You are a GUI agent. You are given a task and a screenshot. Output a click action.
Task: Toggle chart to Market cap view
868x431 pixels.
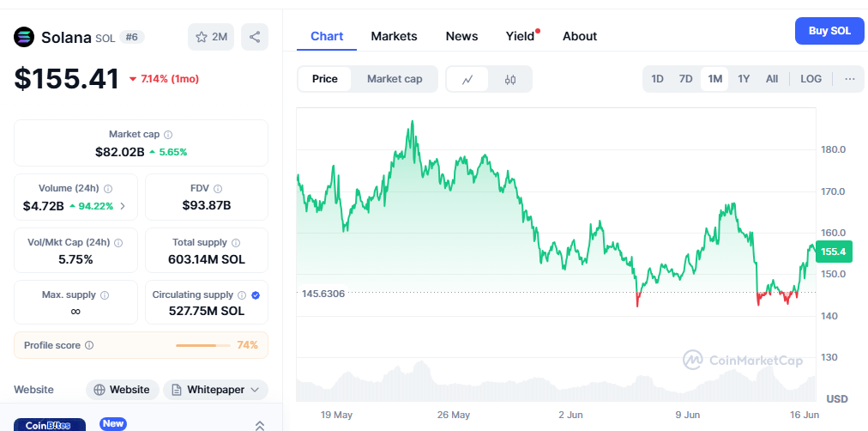pos(395,79)
